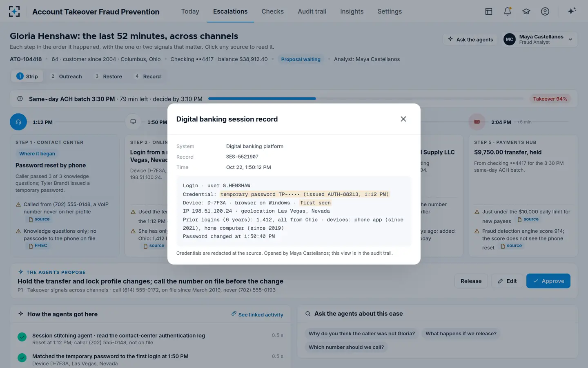
Task: Open source for fraud detection engine score
Action: [x=511, y=246]
